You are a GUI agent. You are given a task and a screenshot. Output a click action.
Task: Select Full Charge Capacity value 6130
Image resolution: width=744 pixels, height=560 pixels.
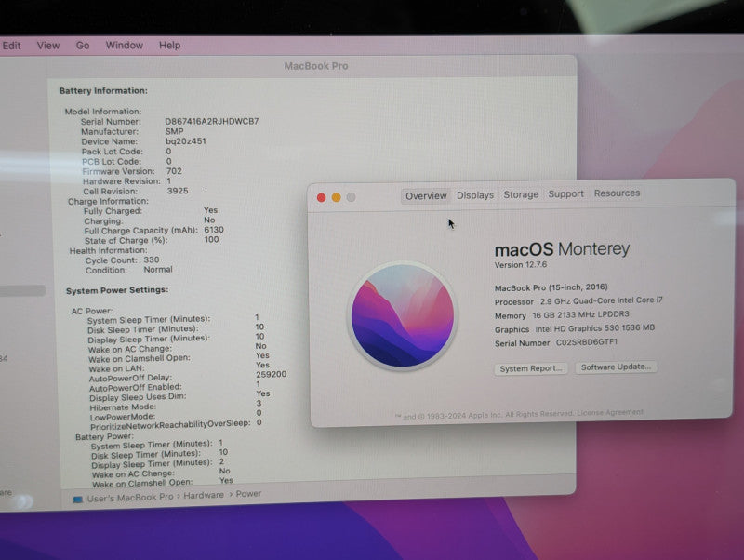pos(214,230)
